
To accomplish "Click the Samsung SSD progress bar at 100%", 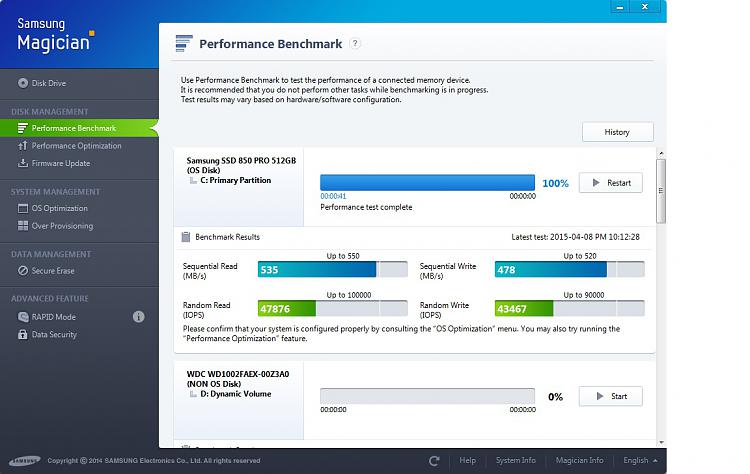I will 427,183.
